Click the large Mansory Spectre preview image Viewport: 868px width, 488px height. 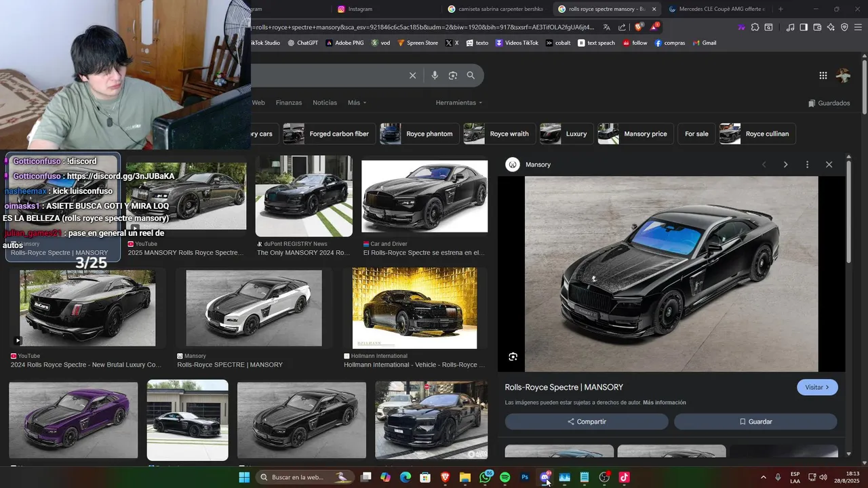[x=671, y=274]
